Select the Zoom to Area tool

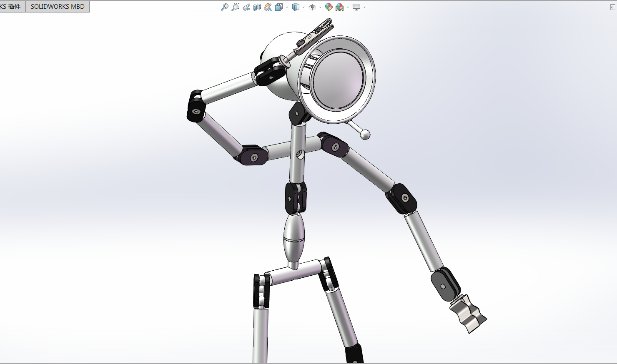point(236,7)
